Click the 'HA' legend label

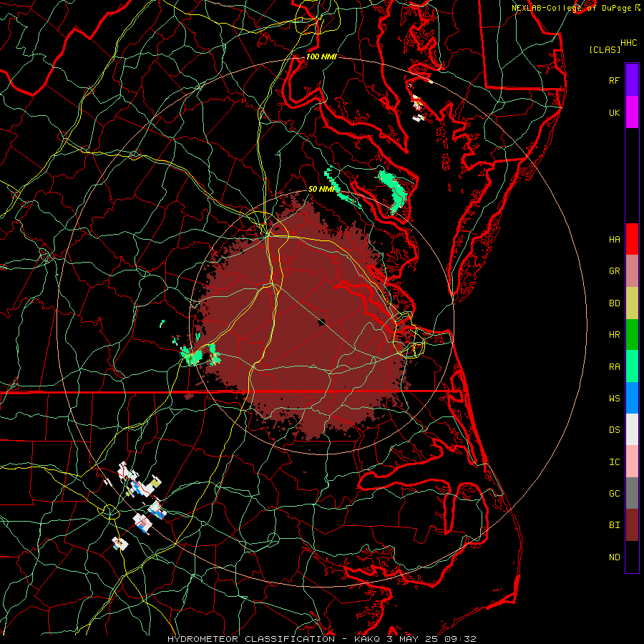click(614, 240)
